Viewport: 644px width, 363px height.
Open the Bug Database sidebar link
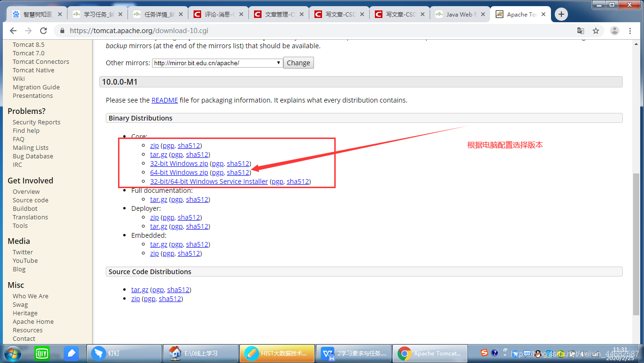33,156
